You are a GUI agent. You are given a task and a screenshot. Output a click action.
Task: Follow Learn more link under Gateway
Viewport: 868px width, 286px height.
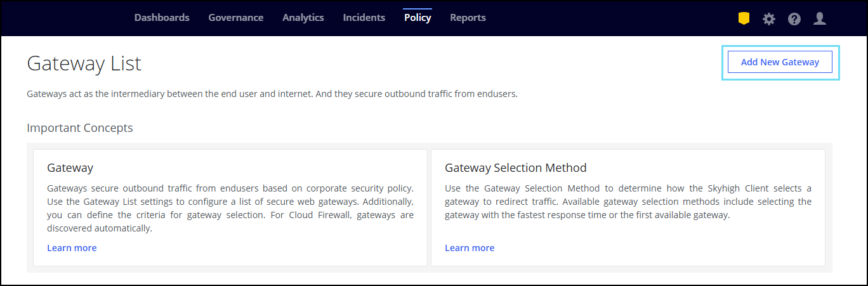point(72,248)
